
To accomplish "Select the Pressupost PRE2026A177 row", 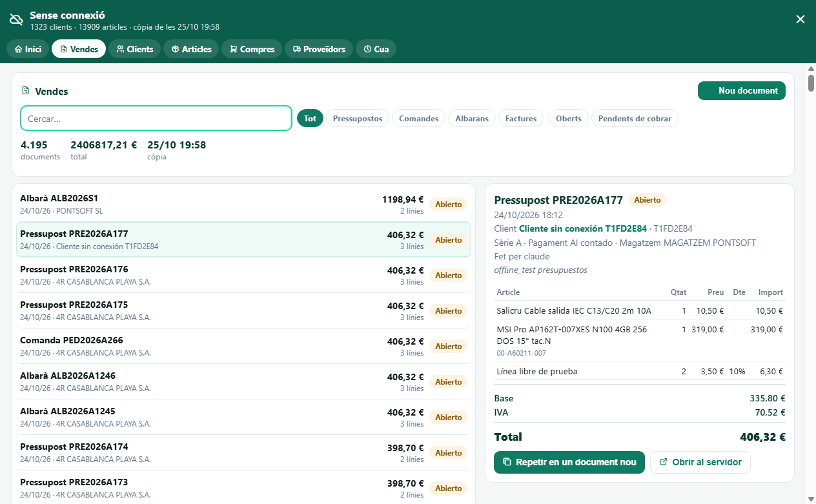I will (x=243, y=239).
